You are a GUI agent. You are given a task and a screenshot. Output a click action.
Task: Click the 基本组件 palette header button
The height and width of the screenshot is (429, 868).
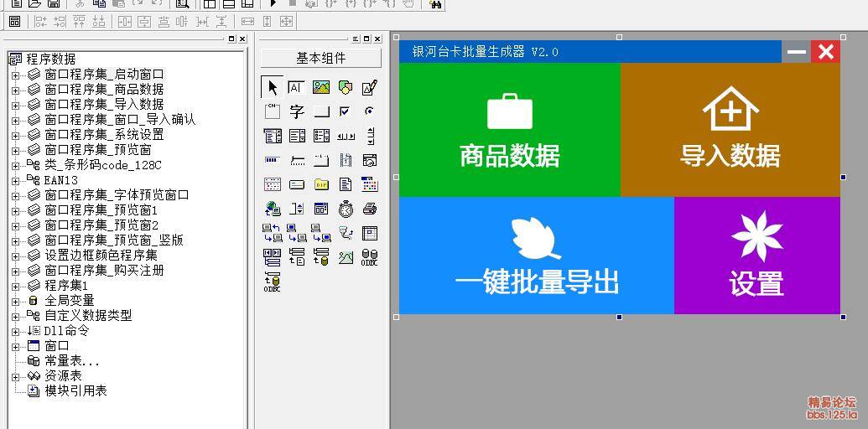321,58
